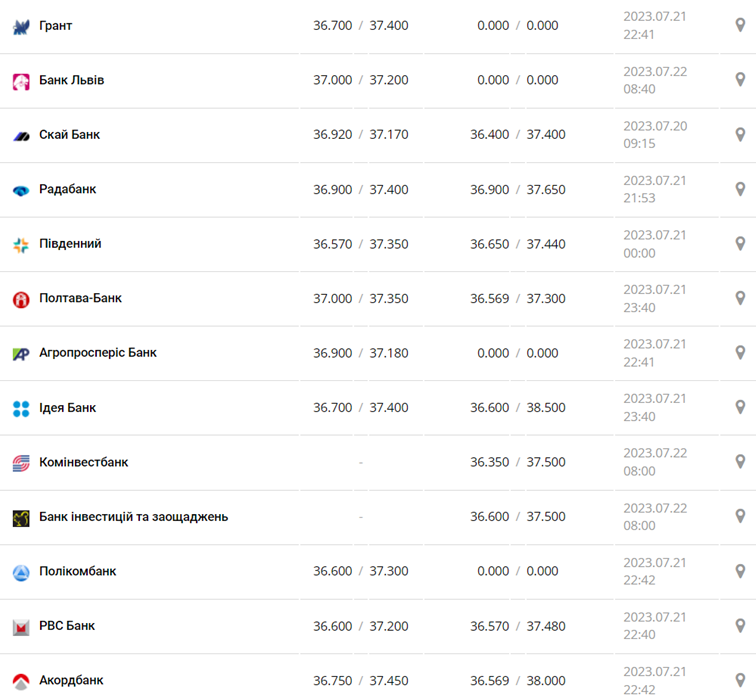Open location pin for РВС Банк
The height and width of the screenshot is (698, 756).
pos(741,625)
